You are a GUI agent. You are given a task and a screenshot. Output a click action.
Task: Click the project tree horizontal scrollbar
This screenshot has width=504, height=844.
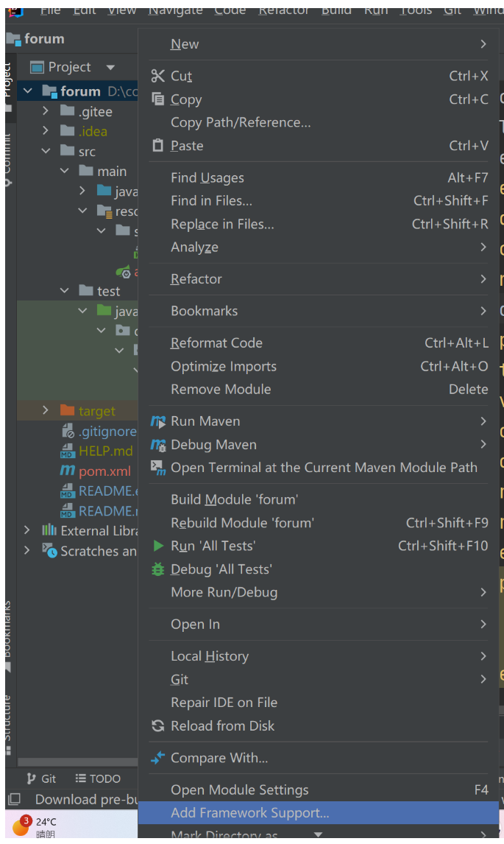tap(77, 762)
